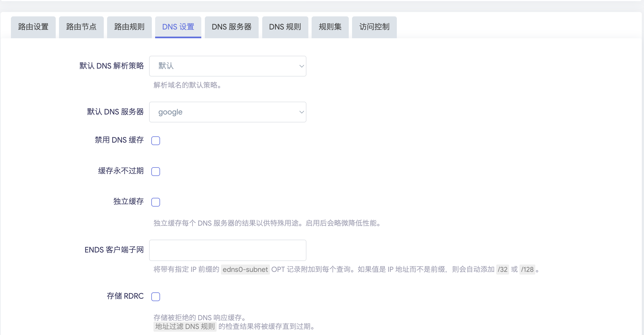Select the DNS 设置 tab
644x335 pixels.
(178, 27)
